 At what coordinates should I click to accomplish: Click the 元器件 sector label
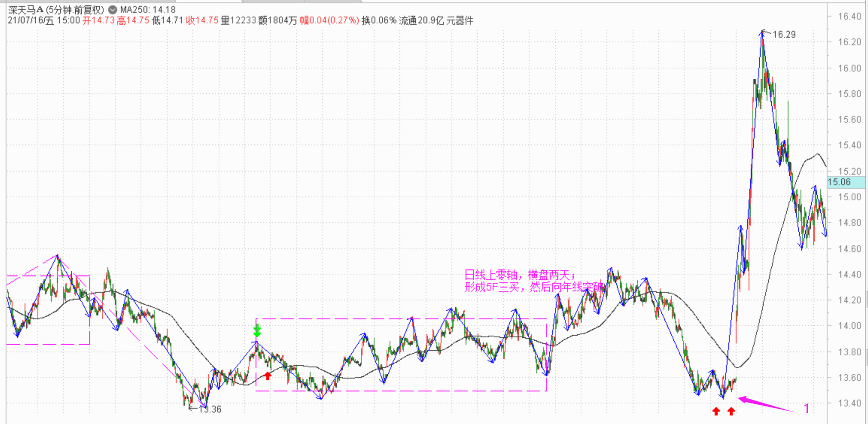460,21
